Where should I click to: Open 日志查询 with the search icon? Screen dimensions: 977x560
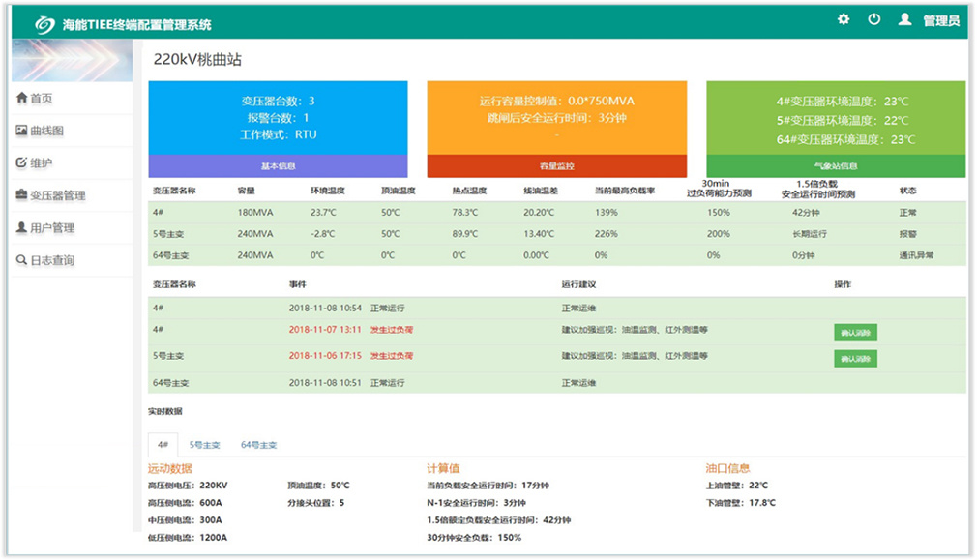21,260
